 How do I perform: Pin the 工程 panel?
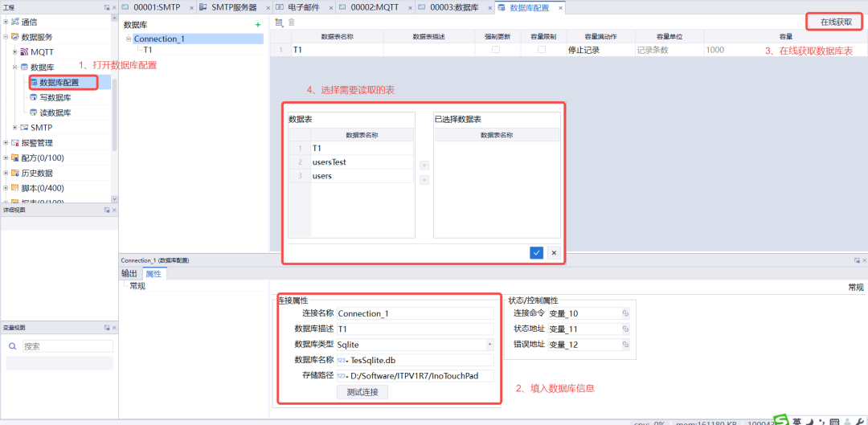tap(107, 7)
